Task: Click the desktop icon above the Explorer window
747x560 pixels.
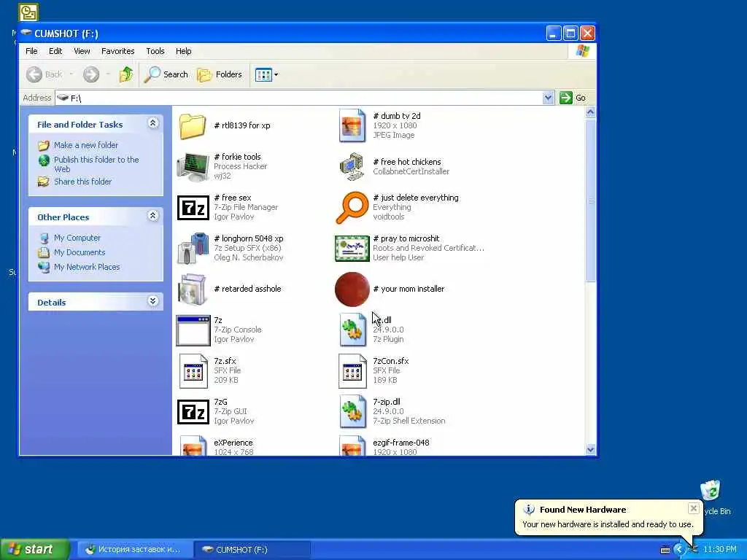Action: click(28, 12)
